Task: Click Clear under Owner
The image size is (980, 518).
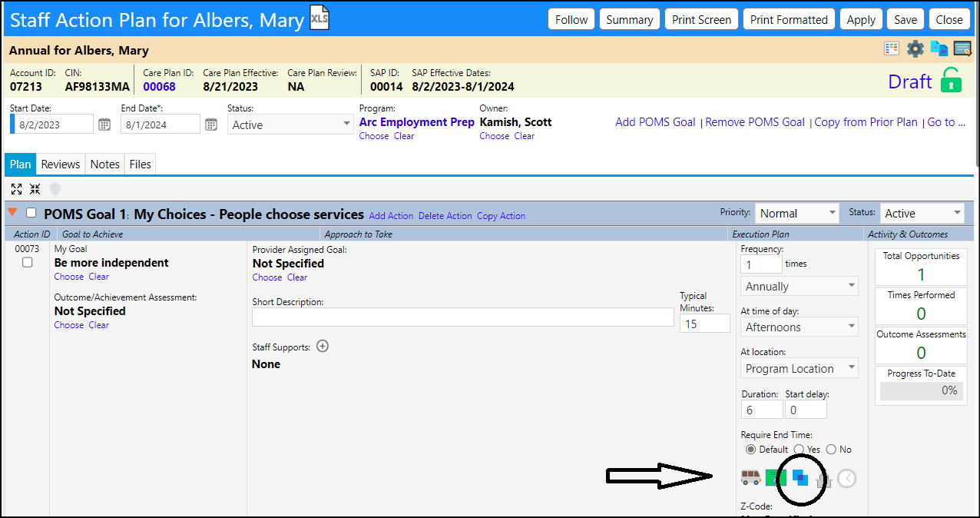Action: click(525, 136)
